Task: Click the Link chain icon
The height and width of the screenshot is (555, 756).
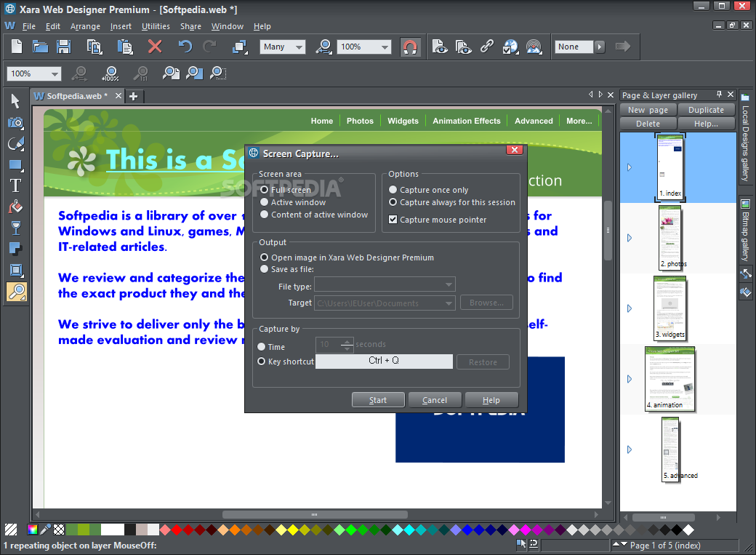Action: pyautogui.click(x=486, y=47)
